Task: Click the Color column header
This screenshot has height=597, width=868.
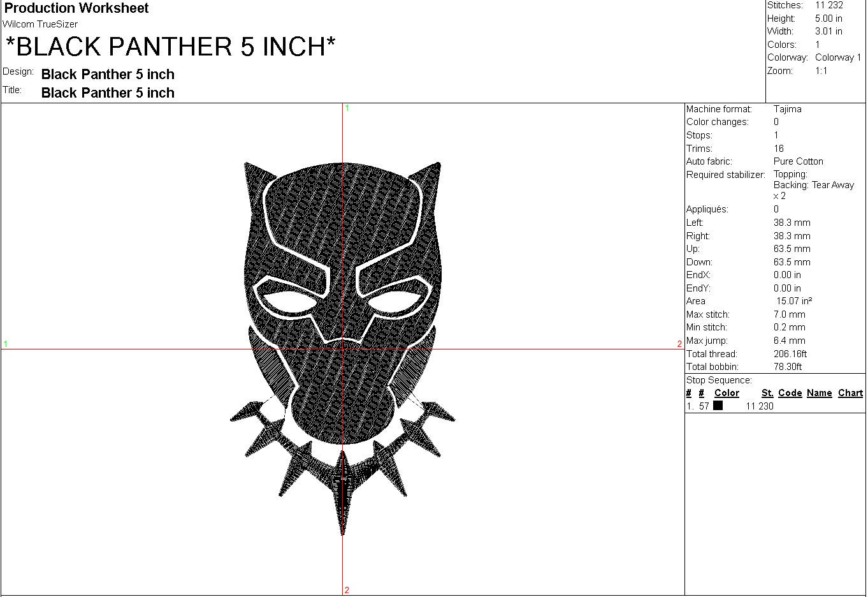Action: [726, 393]
